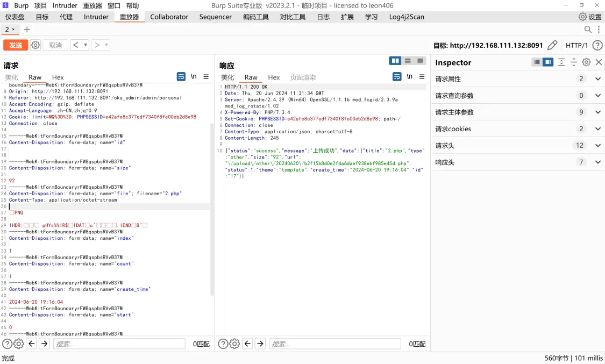Open help icon beside HTTP/1
Screen dimensions: 605x364
coord(597,46)
